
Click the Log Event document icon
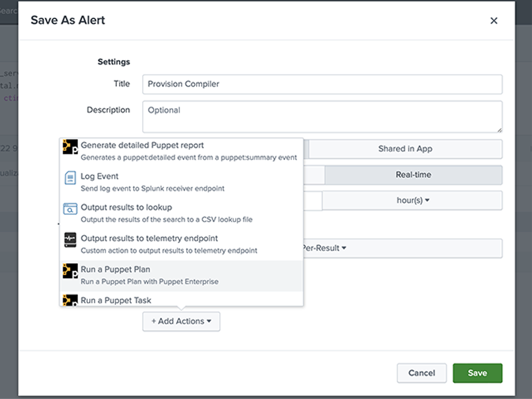tap(70, 178)
